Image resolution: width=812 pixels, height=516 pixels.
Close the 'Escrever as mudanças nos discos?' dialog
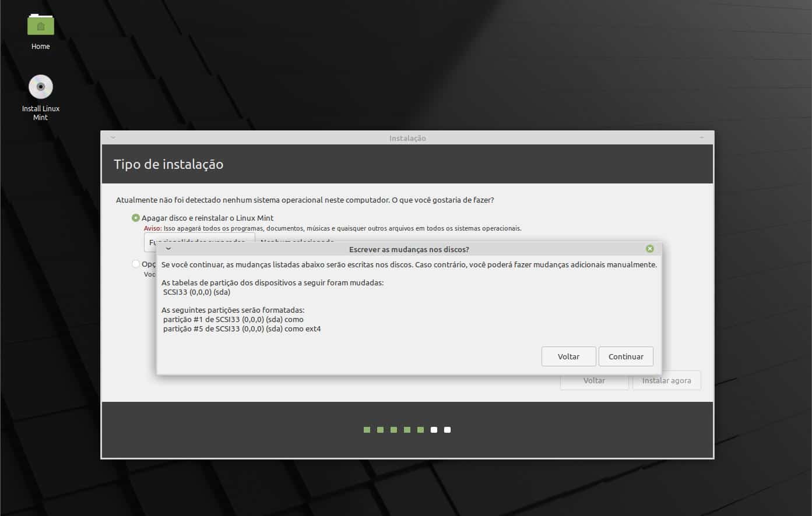tap(650, 249)
